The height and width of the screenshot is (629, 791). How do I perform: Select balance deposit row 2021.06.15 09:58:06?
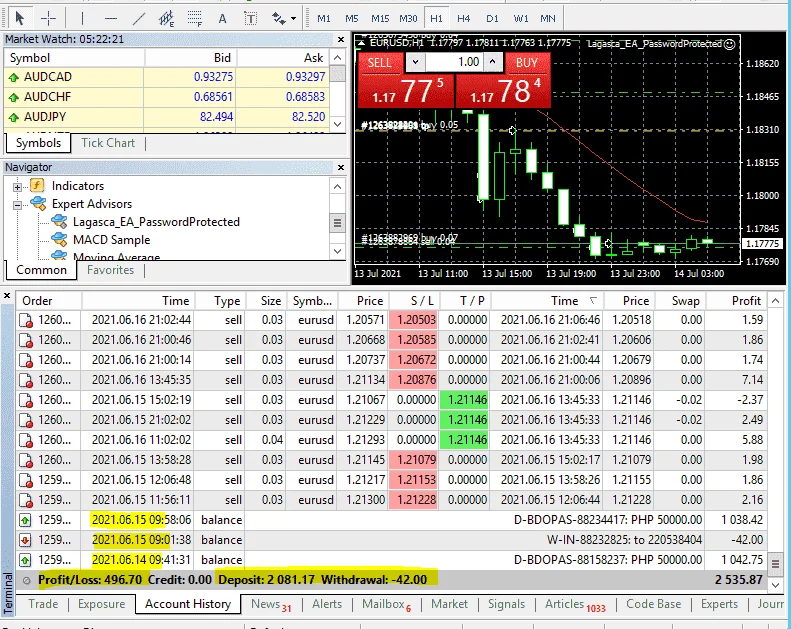pyautogui.click(x=391, y=520)
